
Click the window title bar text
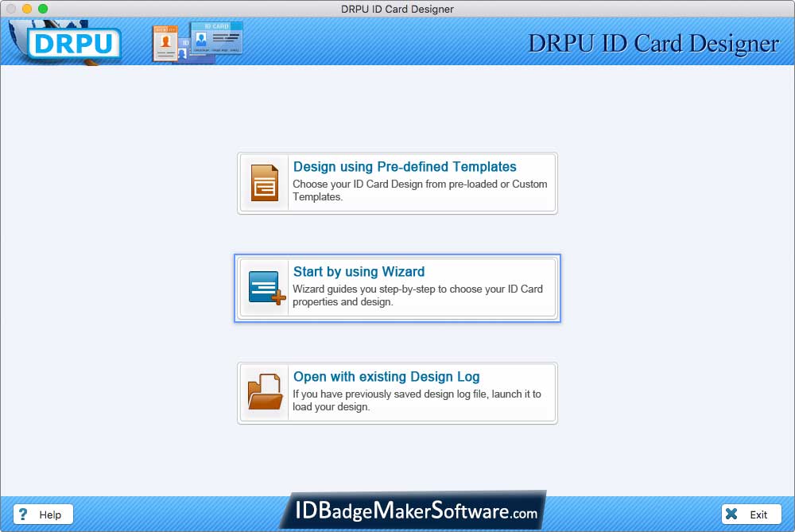click(x=397, y=9)
